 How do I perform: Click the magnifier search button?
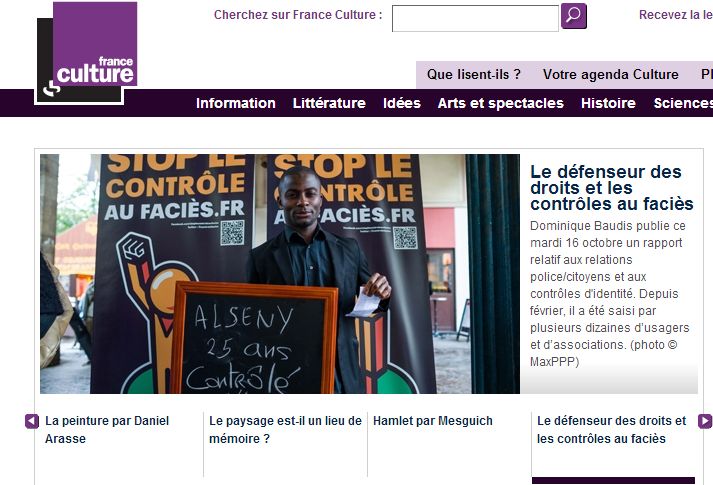[x=573, y=16]
